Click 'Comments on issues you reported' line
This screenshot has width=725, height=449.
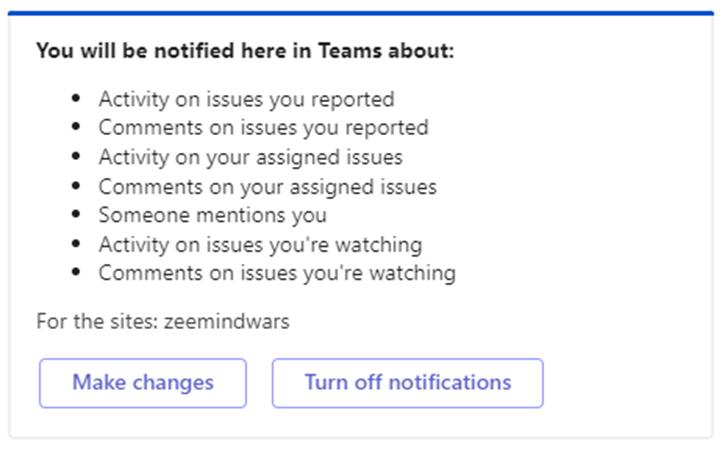coord(263,128)
